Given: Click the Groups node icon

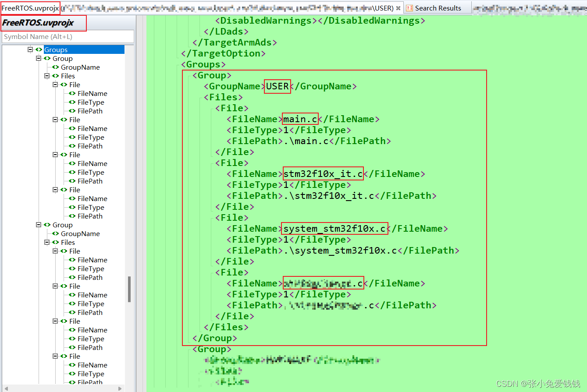Looking at the screenshot, I should (39, 49).
